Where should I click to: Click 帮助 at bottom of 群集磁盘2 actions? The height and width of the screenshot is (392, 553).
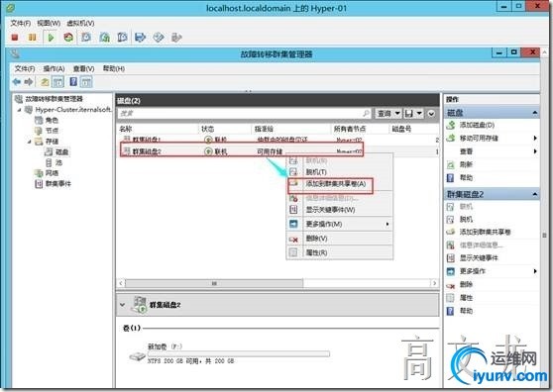466,311
